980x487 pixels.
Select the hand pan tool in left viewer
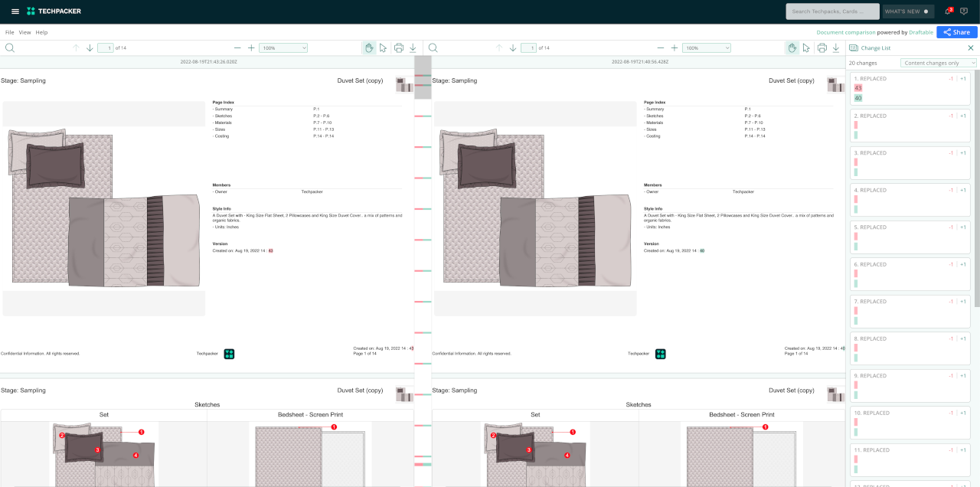(369, 47)
